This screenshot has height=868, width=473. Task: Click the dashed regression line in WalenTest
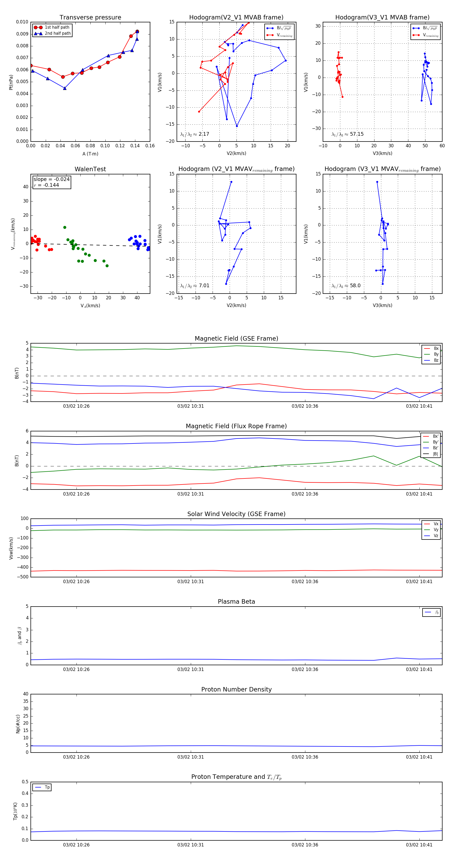90,245
